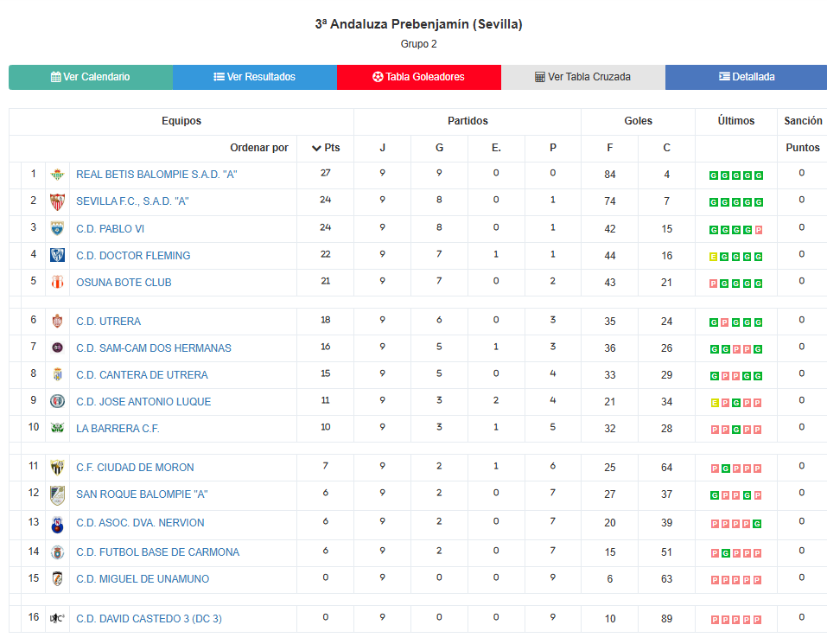The height and width of the screenshot is (644, 827).
Task: Click the Ordenar por label
Action: (x=259, y=148)
